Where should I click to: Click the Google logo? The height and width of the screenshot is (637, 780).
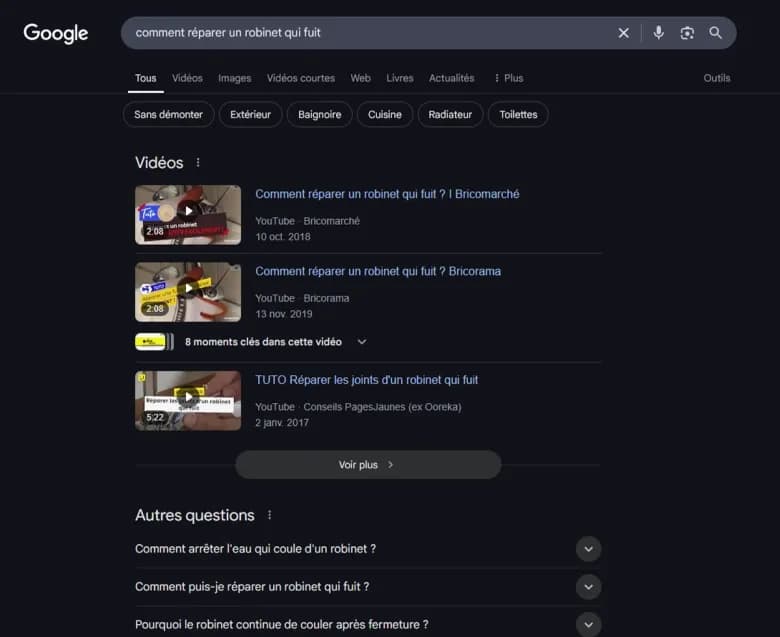coord(56,33)
